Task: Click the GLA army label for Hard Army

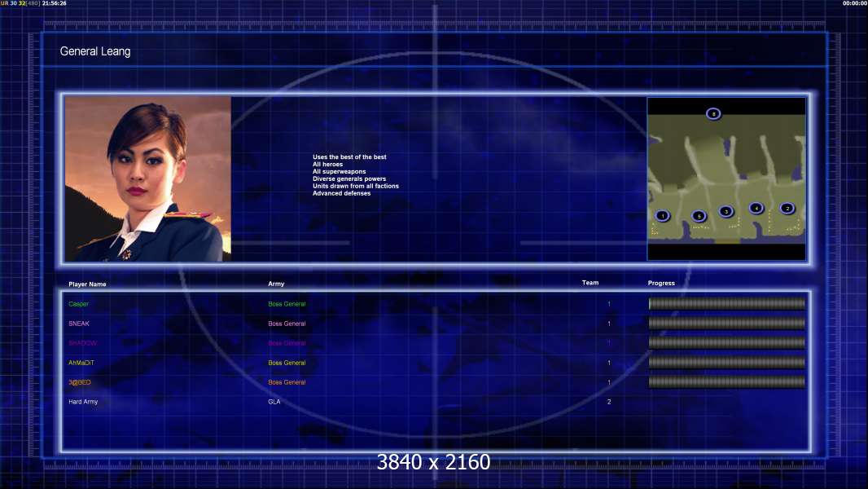Action: click(x=274, y=402)
